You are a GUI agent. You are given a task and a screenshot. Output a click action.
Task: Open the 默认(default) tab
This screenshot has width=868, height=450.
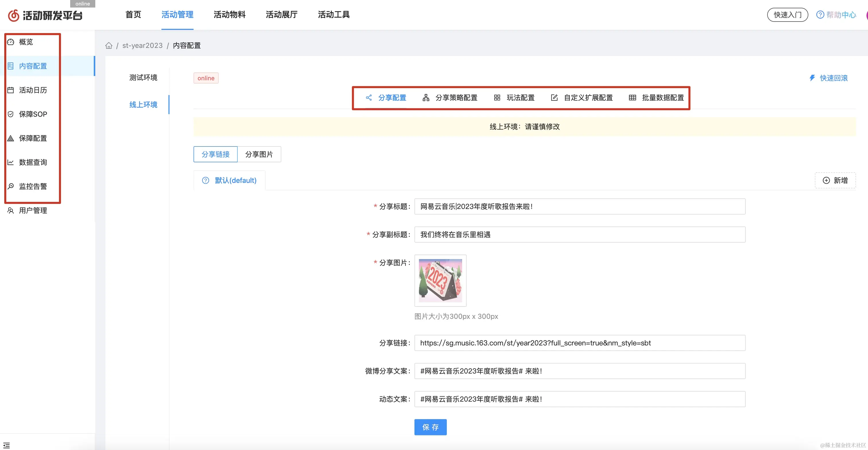(x=229, y=180)
